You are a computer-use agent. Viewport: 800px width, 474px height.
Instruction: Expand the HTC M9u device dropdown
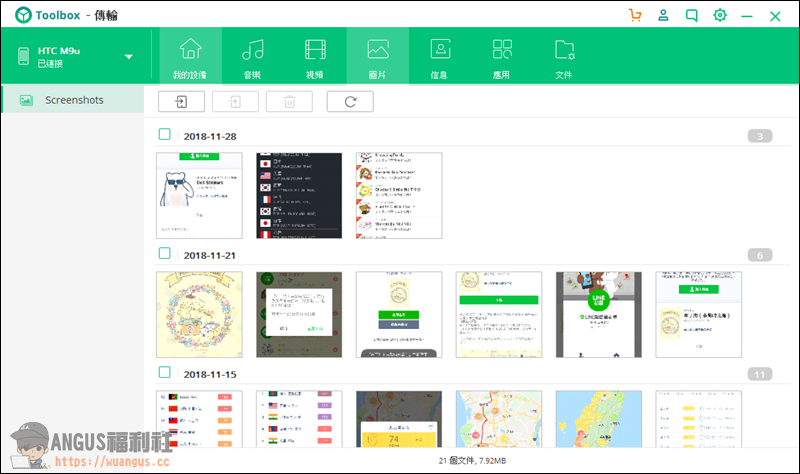click(x=129, y=57)
